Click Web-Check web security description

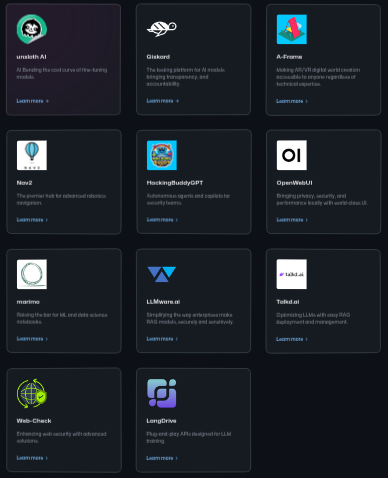pos(61,437)
